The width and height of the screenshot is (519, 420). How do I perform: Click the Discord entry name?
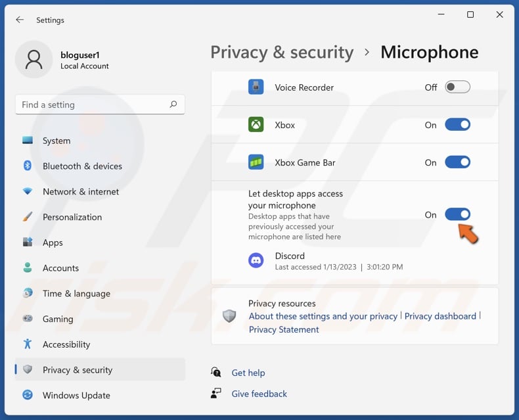pyautogui.click(x=290, y=256)
